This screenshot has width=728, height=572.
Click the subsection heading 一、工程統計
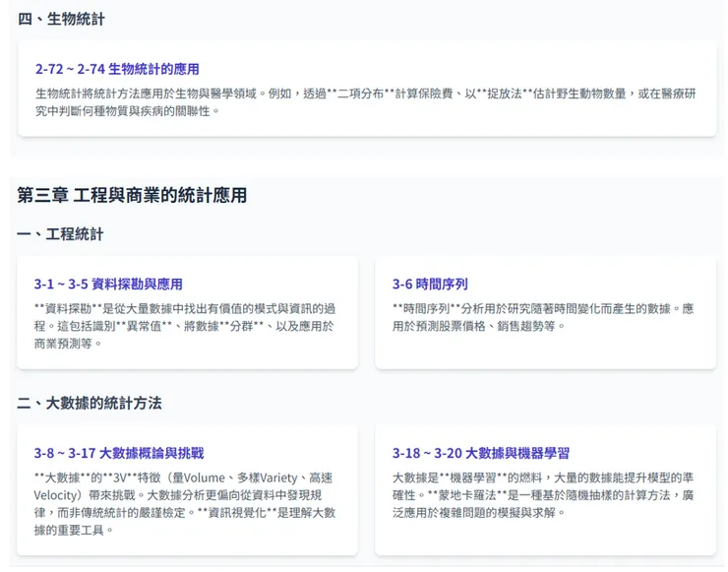(x=60, y=233)
